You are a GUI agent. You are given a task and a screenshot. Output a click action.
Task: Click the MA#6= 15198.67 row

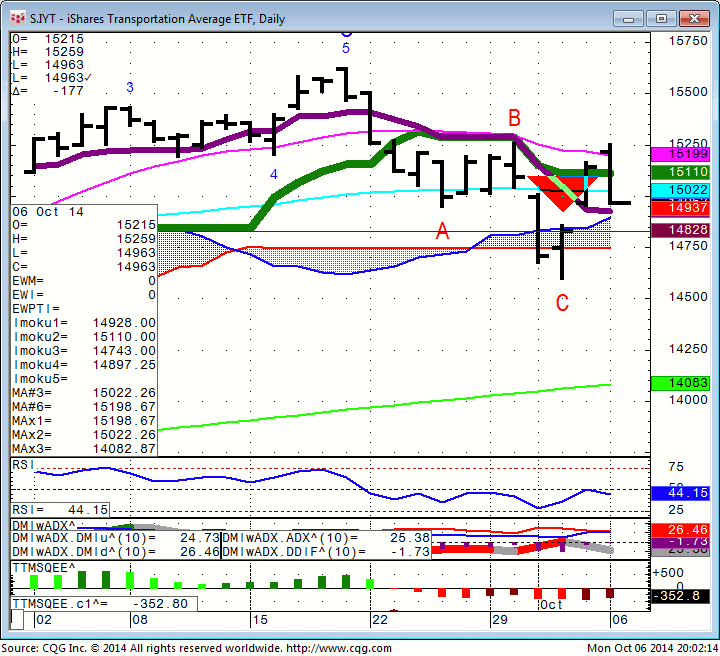pos(84,407)
